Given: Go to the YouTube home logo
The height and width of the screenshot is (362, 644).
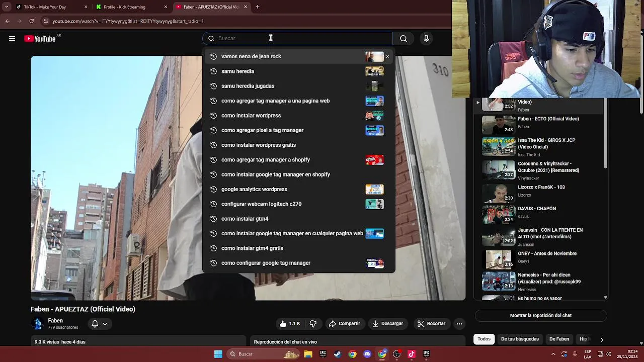Looking at the screenshot, I should coord(40,39).
